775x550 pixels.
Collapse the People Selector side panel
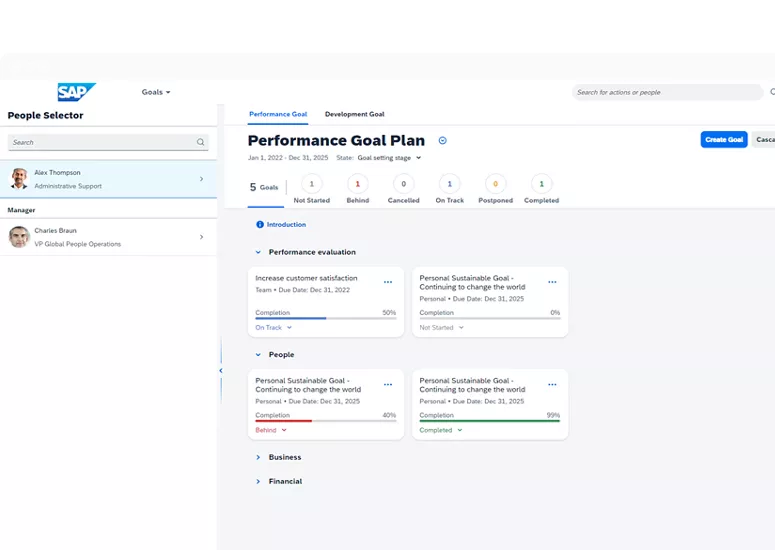[220, 371]
